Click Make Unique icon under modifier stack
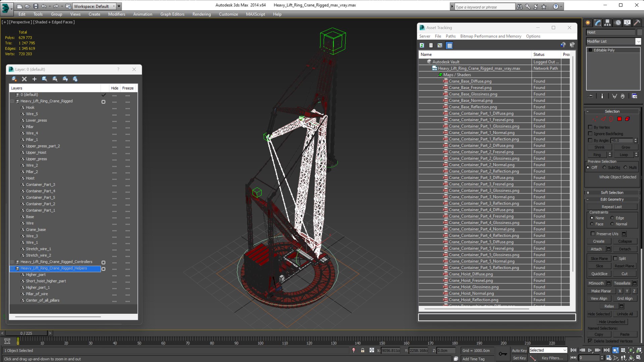Viewport: 644px width, 362px height. pyautogui.click(x=614, y=96)
